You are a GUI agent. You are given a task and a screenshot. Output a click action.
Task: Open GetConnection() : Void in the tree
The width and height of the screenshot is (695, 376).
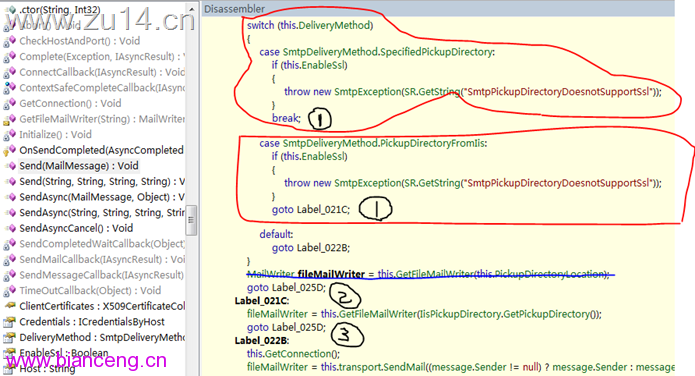[x=70, y=103]
